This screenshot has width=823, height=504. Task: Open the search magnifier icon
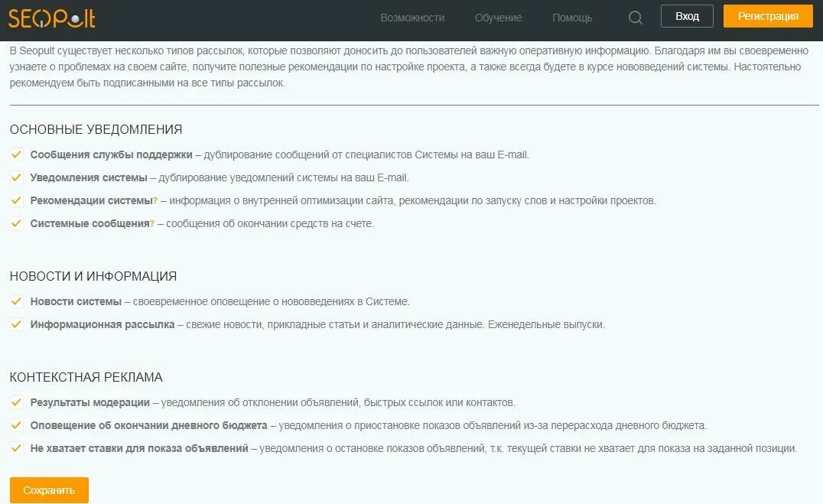(x=635, y=18)
